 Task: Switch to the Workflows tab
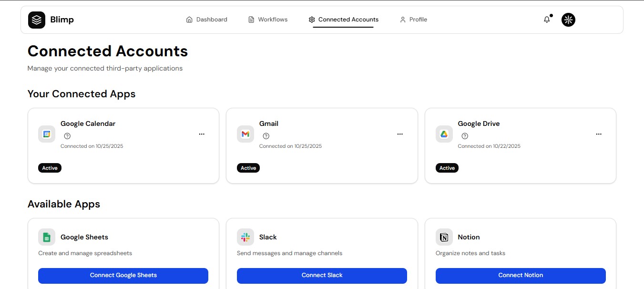tap(268, 20)
